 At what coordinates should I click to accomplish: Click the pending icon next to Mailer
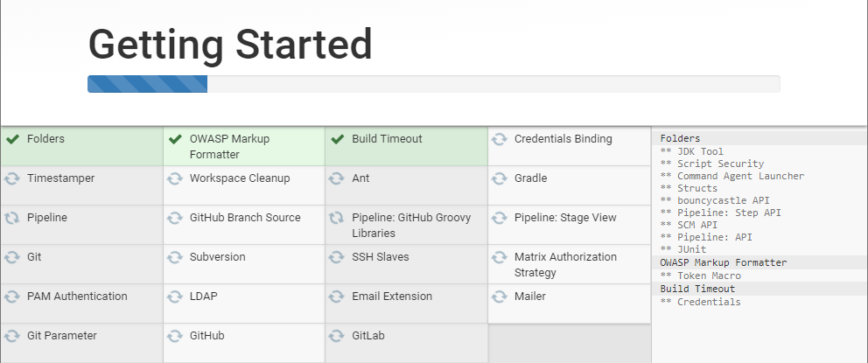click(500, 297)
